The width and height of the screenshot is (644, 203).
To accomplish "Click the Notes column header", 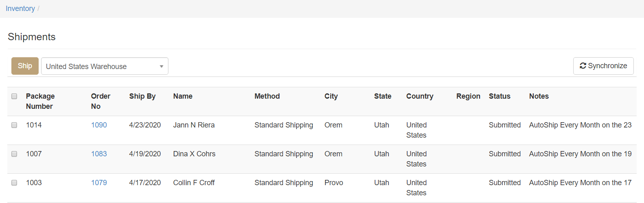I will tap(539, 96).
